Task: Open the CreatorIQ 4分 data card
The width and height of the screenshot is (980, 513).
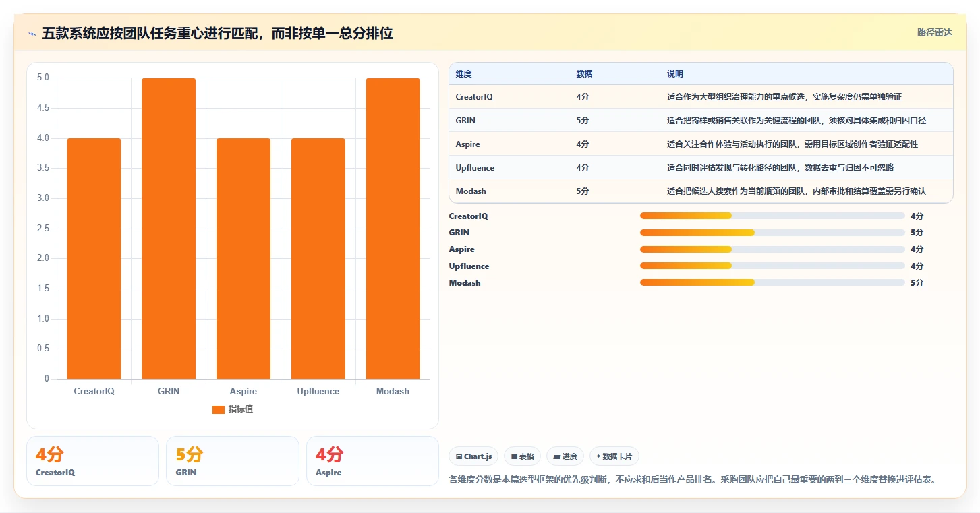Action: coord(92,461)
